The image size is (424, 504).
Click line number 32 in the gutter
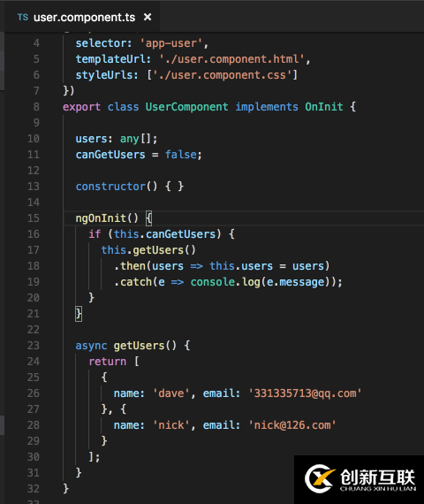coord(34,489)
